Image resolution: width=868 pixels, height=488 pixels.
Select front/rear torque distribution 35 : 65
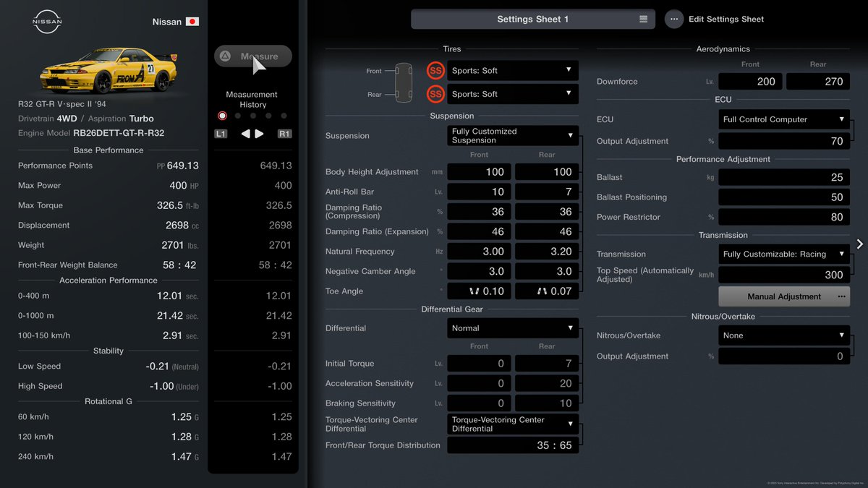pos(513,445)
